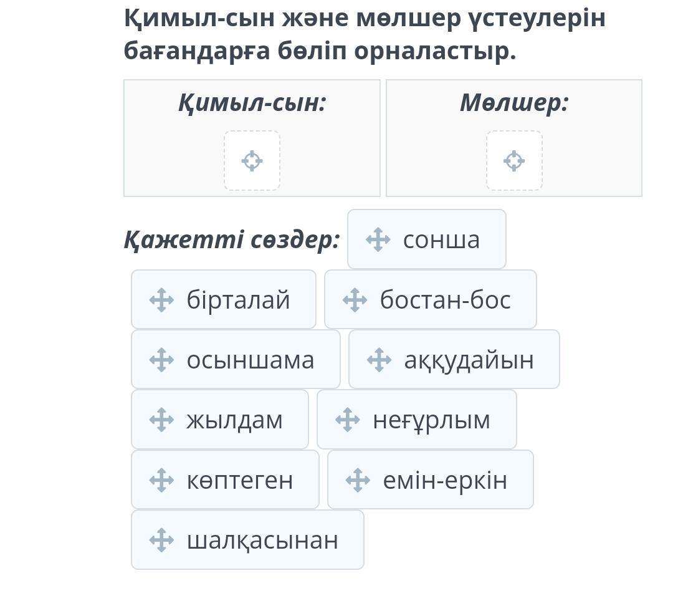Click the move handle on неғұрлым

(x=348, y=420)
